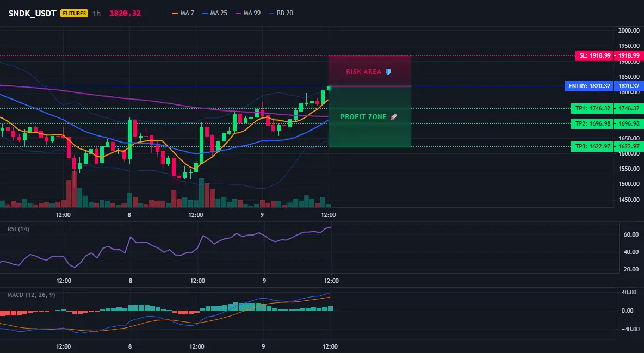This screenshot has width=644, height=353.
Task: Click the 2000.00 price axis value
Action: pyautogui.click(x=629, y=30)
